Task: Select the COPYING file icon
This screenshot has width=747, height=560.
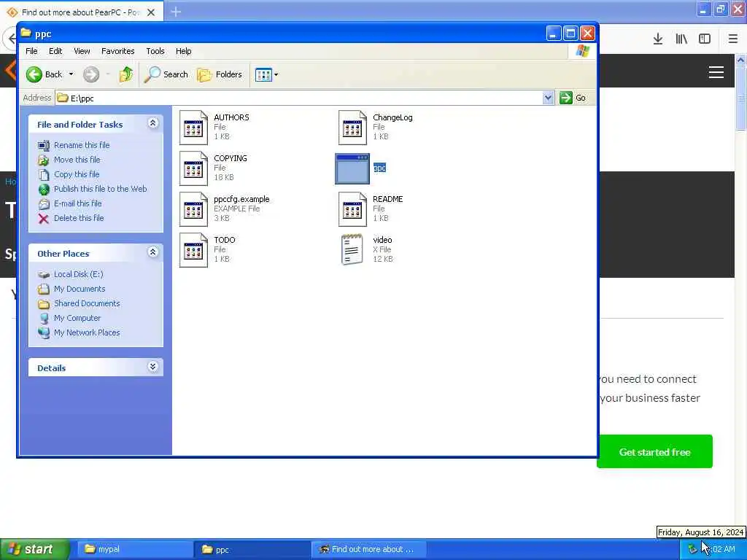Action: tap(193, 168)
